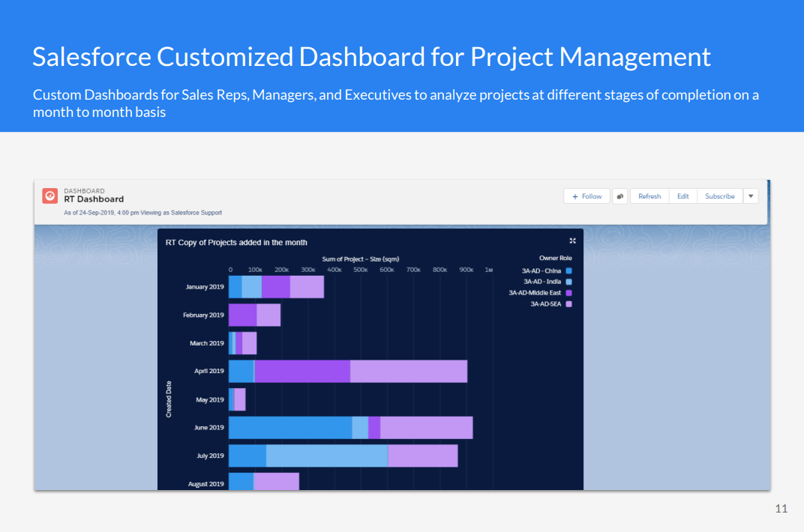804x532 pixels.
Task: Click the Middle East segment of the April 2019 bar
Action: [302, 371]
